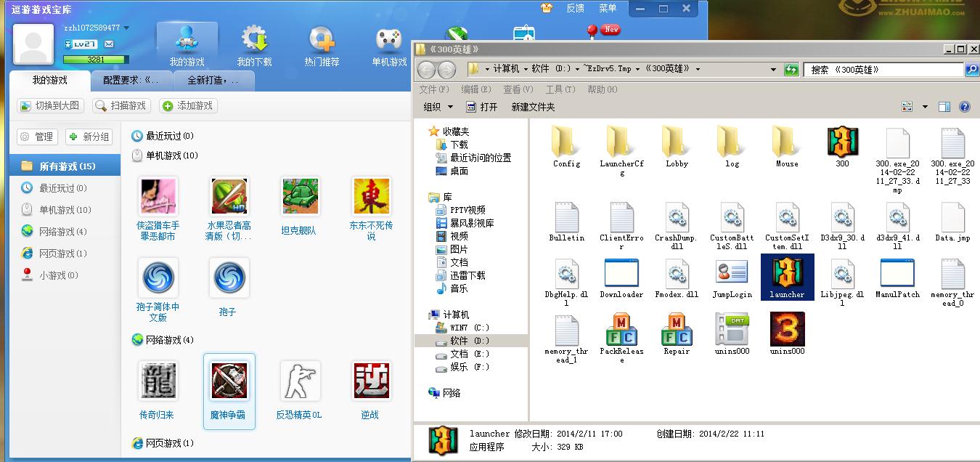Click the user avatar picture
This screenshot has height=462, width=980.
coord(33,44)
